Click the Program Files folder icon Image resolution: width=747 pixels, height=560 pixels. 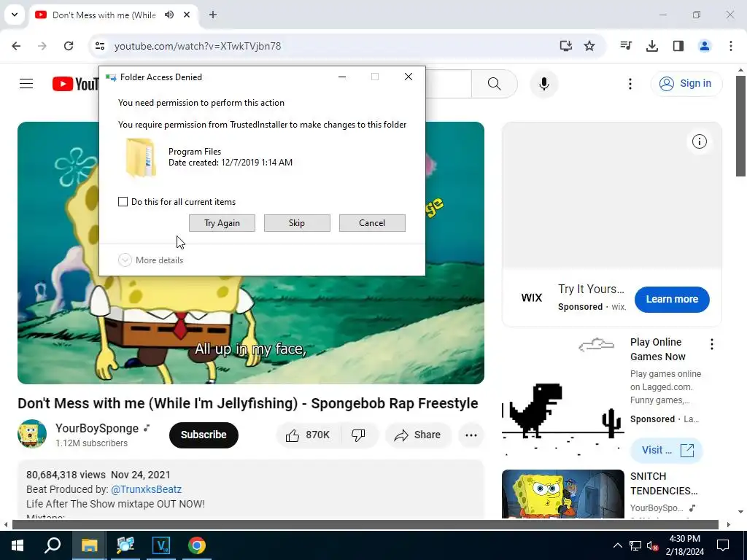pos(141,157)
